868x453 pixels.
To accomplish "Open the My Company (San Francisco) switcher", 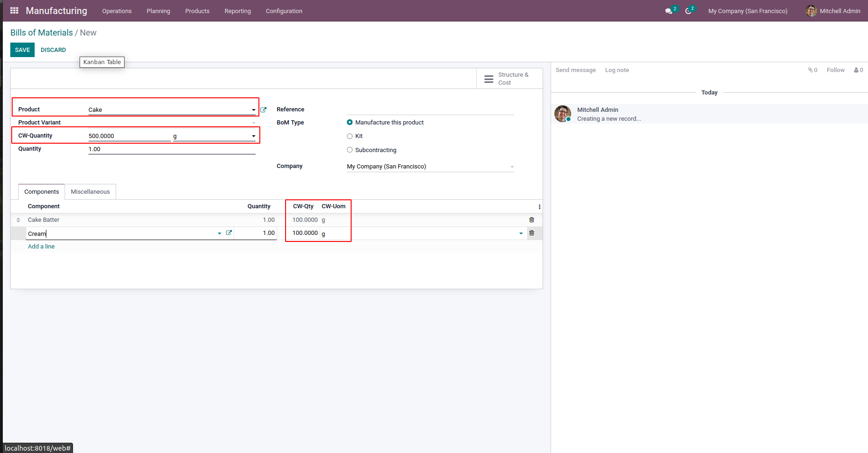I will 748,11.
